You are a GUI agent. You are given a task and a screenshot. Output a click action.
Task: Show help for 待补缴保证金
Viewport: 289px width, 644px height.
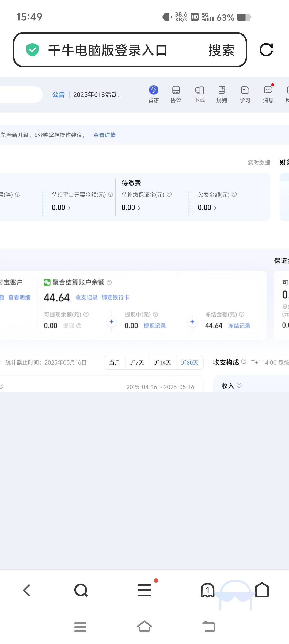(x=169, y=194)
